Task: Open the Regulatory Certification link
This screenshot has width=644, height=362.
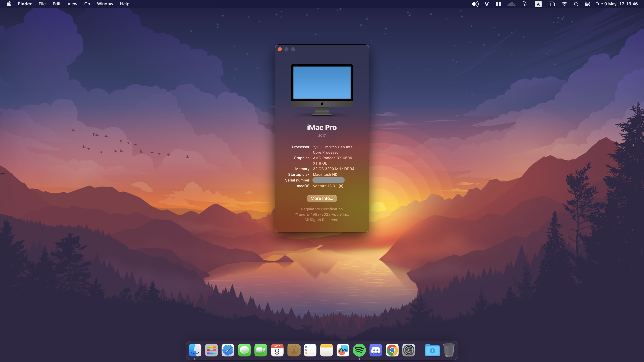Action: point(322,209)
